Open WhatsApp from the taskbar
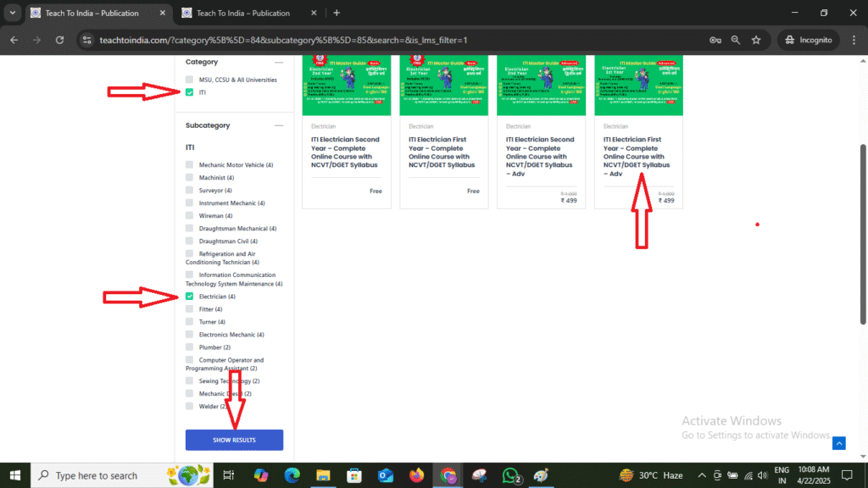The height and width of the screenshot is (488, 868). click(511, 475)
